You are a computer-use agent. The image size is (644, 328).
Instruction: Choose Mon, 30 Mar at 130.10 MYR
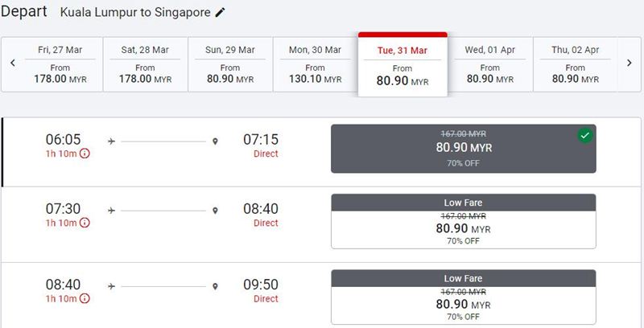tap(315, 64)
